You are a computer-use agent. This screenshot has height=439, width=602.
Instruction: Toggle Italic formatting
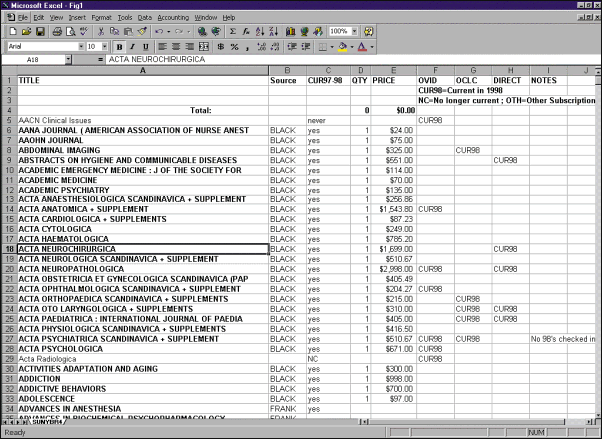132,47
